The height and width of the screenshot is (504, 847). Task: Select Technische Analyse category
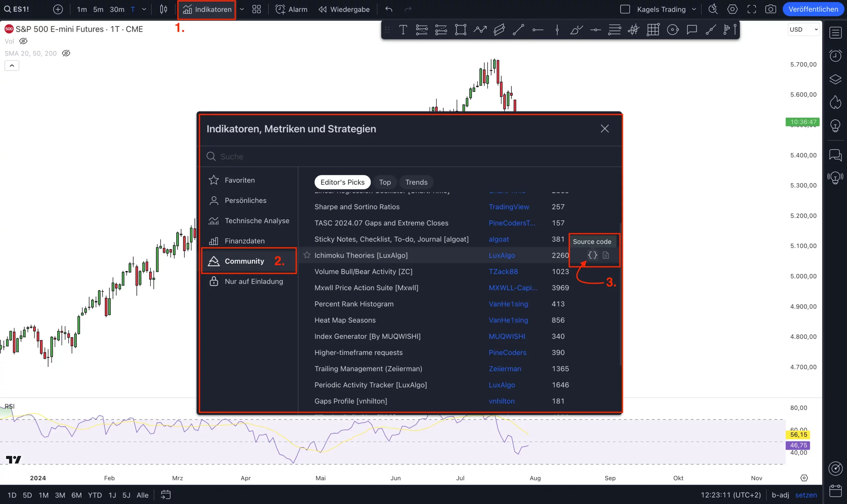tap(257, 221)
